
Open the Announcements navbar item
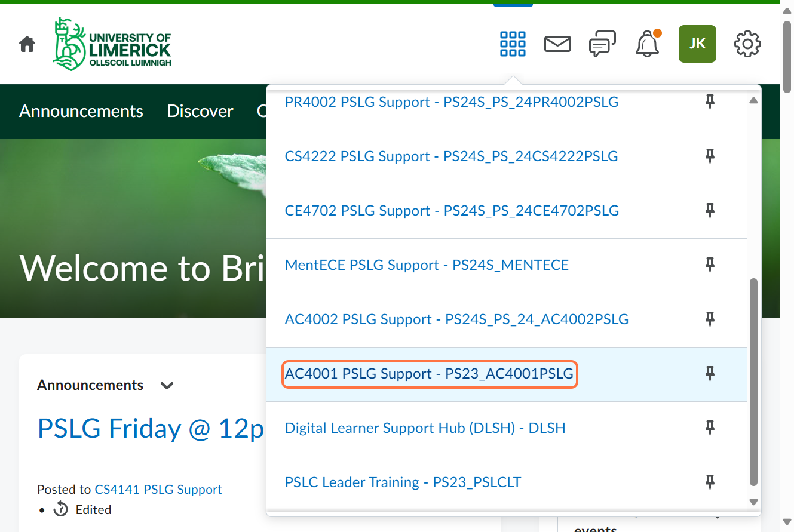click(81, 111)
